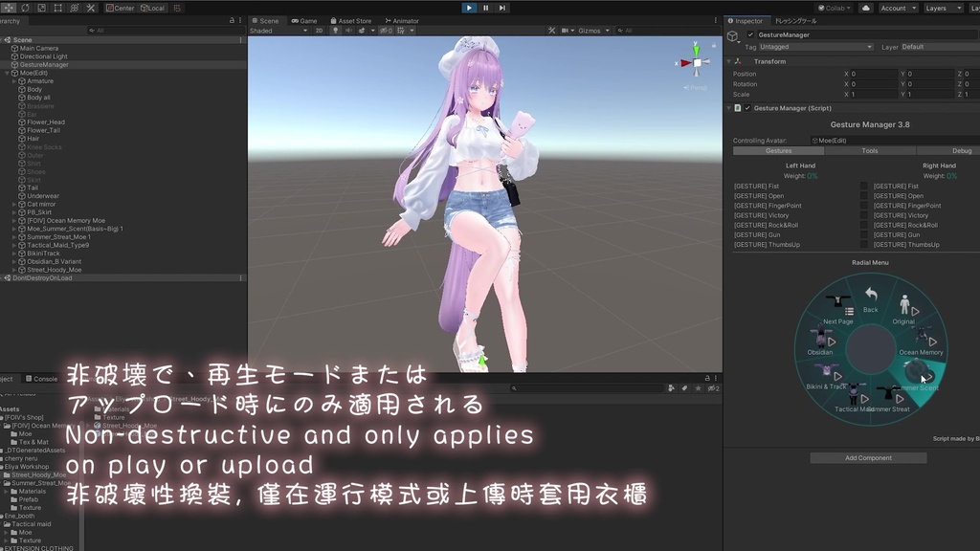Collapse the Moe(Edit) hierarchy node

pos(8,73)
